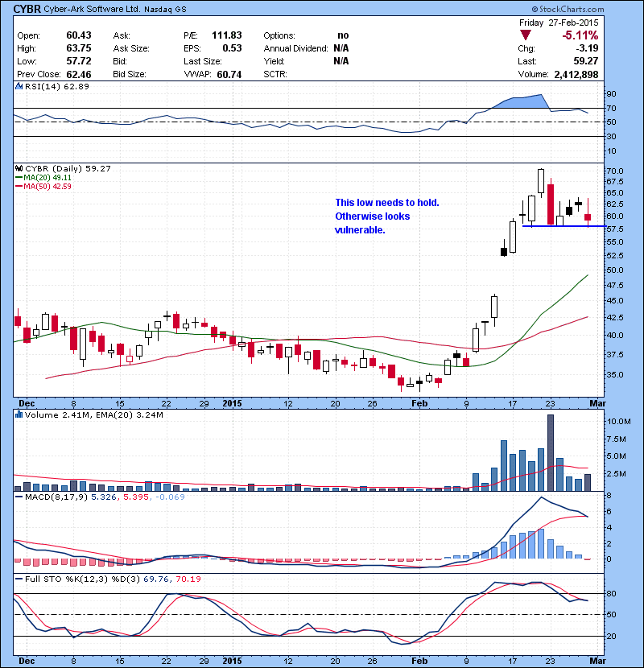The height and width of the screenshot is (668, 644).
Task: Click the Volume bar-chart icon
Action: pos(19,414)
